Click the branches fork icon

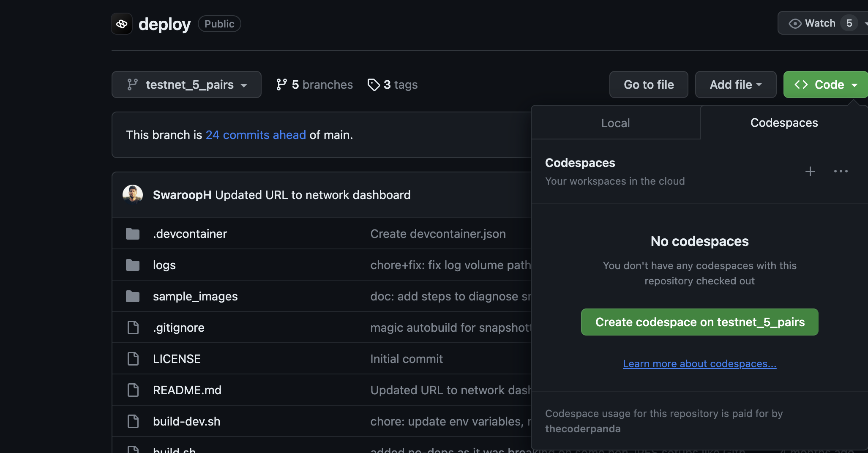(281, 85)
